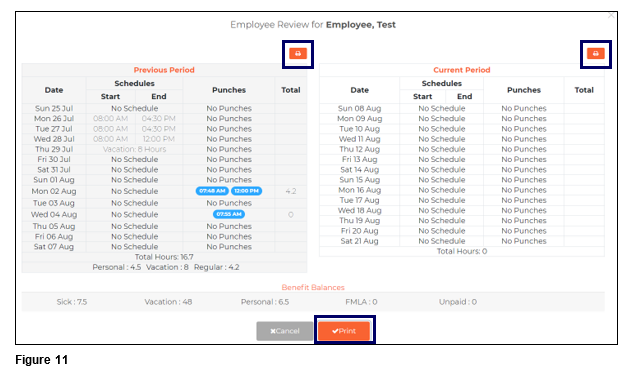Click 'Regular : 4.2' in period summary
The image size is (637, 382).
point(217,267)
